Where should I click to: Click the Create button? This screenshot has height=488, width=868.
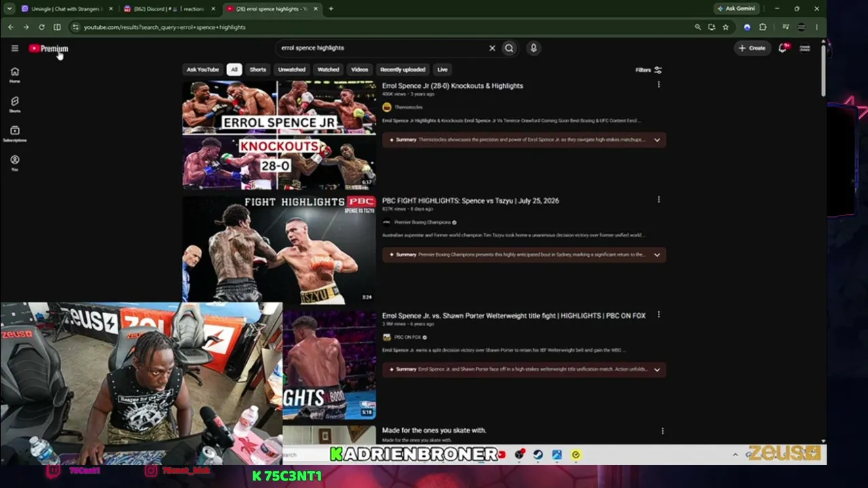pos(752,48)
